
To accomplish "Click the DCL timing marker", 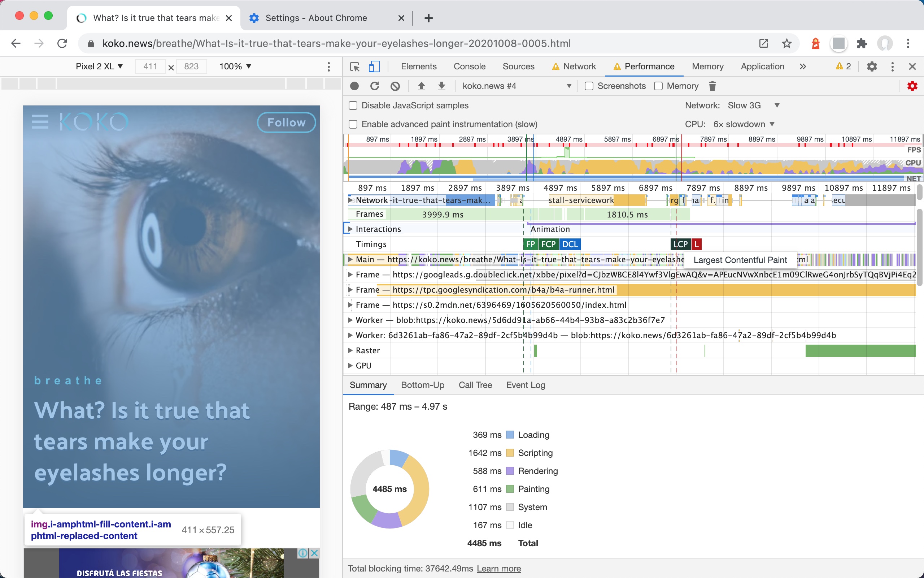I will (570, 244).
